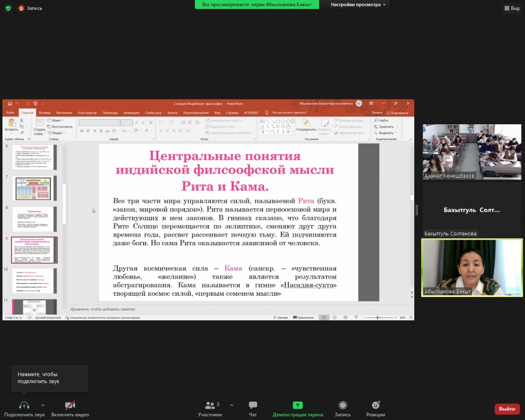Switch to the Вставка ribbon tab
The width and height of the screenshot is (525, 420).
(45, 112)
